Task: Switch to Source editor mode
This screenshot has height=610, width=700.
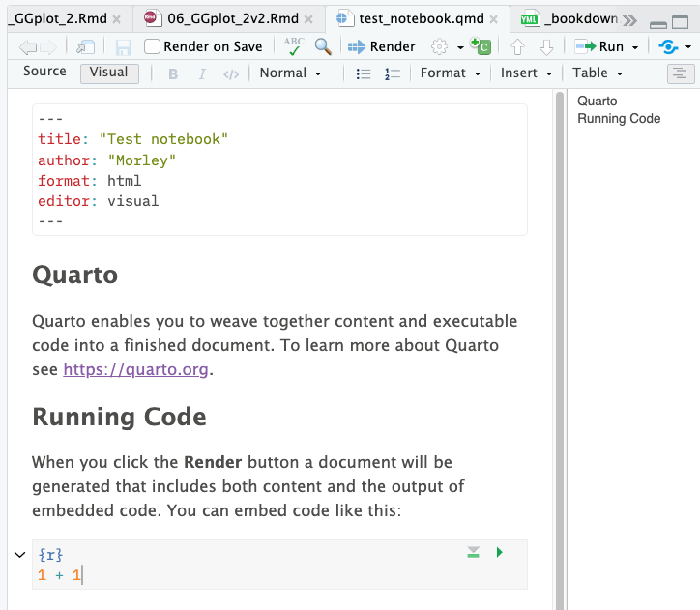Action: point(44,73)
